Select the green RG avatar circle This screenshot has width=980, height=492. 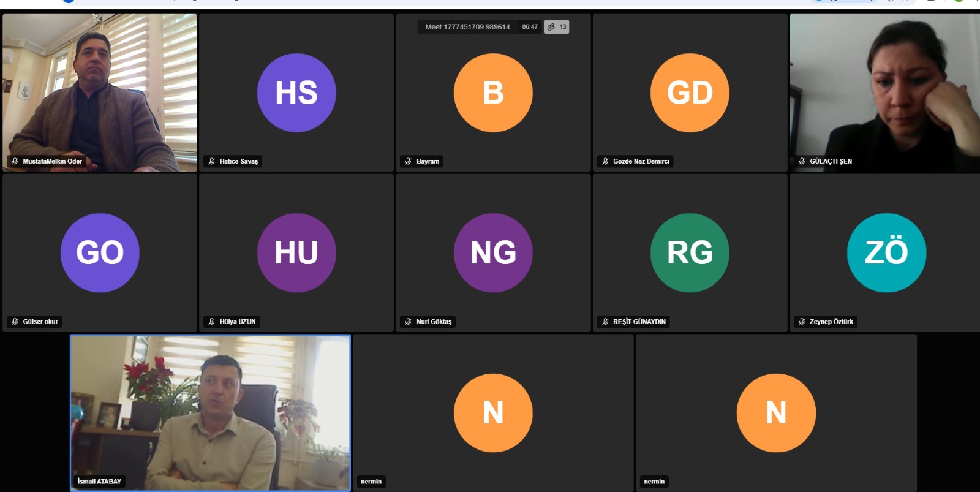(690, 252)
